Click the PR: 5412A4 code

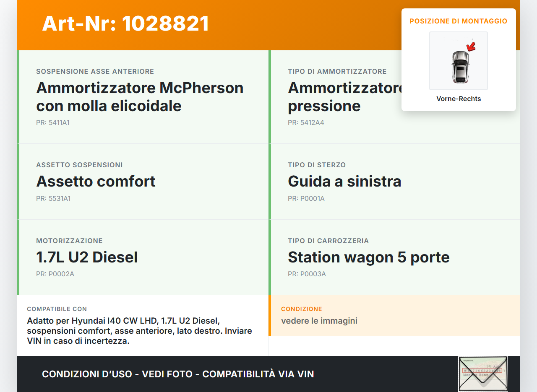[306, 123]
